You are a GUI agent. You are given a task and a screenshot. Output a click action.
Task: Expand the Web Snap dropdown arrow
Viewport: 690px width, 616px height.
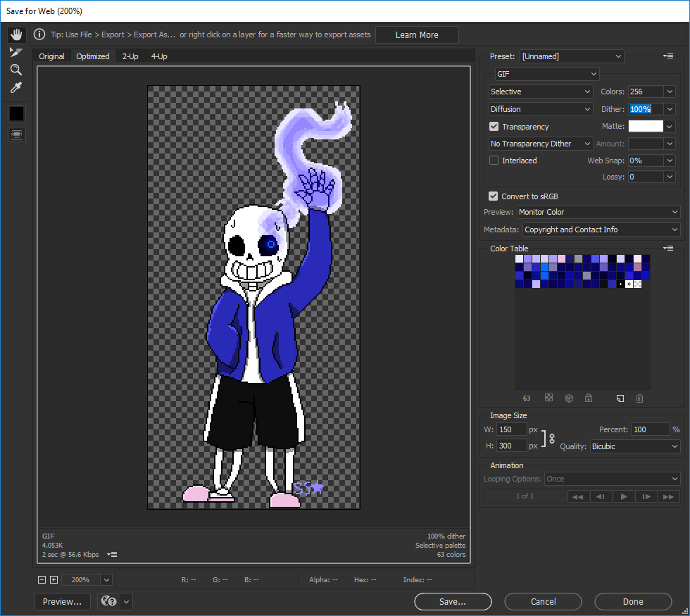pos(670,161)
